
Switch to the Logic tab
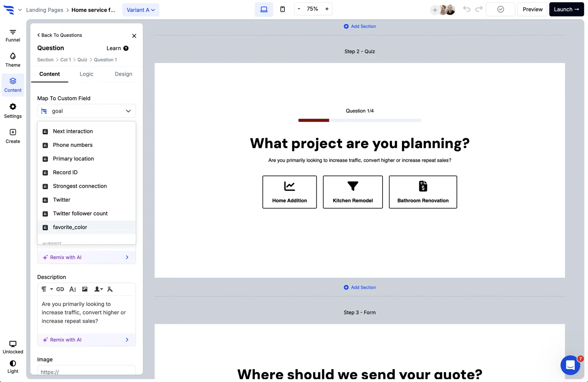pyautogui.click(x=87, y=74)
